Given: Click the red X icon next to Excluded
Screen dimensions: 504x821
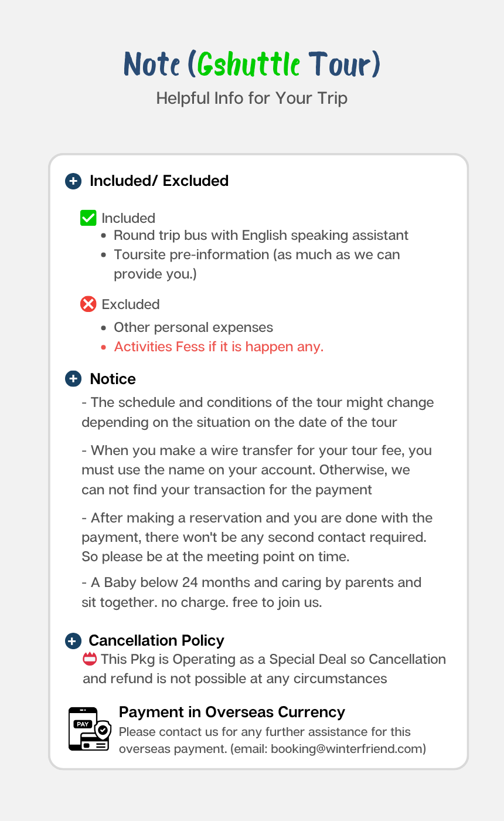Looking at the screenshot, I should tap(88, 304).
